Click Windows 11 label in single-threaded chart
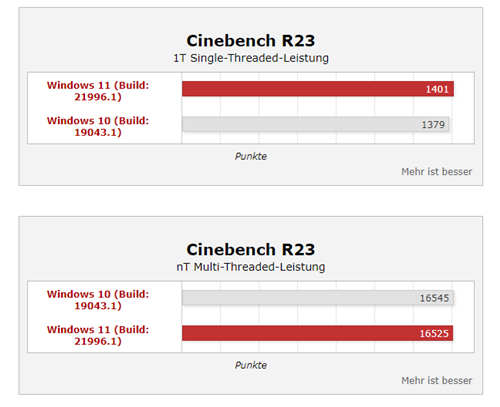This screenshot has height=407, width=500. 98,91
